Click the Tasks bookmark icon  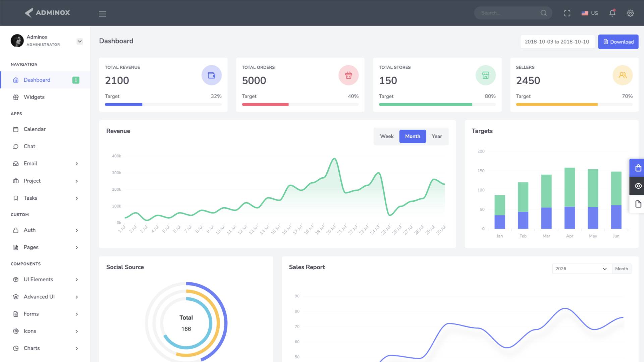pos(16,198)
